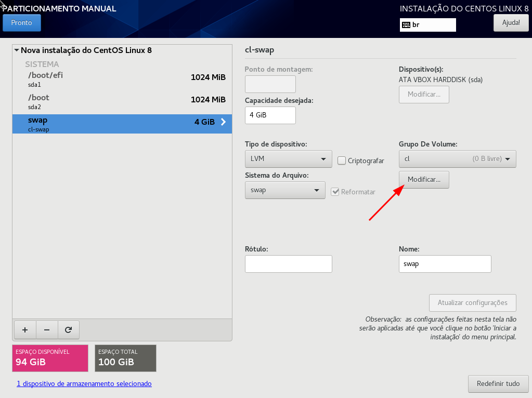This screenshot has width=532, height=398.
Task: Click the keyboard layout icon next to br
Action: [x=406, y=25]
